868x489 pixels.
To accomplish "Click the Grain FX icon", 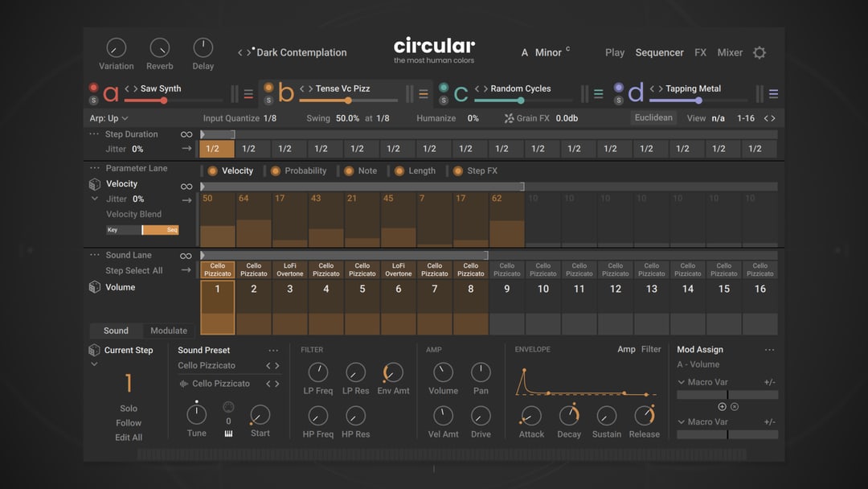I will click(x=509, y=118).
